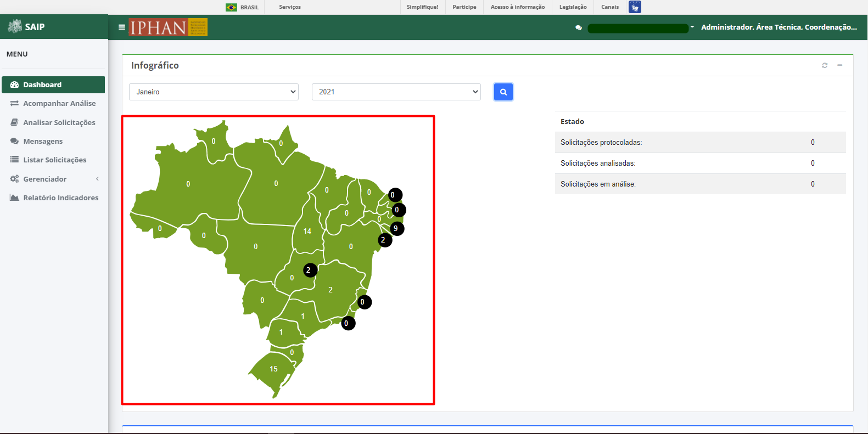The image size is (868, 434).
Task: Open Analisar Solicitações menu item
Action: pos(53,122)
